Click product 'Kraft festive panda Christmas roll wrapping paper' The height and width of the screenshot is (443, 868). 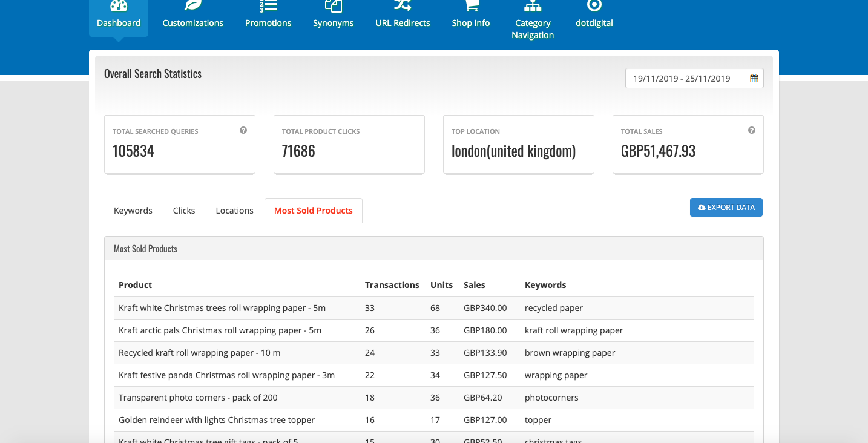pyautogui.click(x=226, y=375)
